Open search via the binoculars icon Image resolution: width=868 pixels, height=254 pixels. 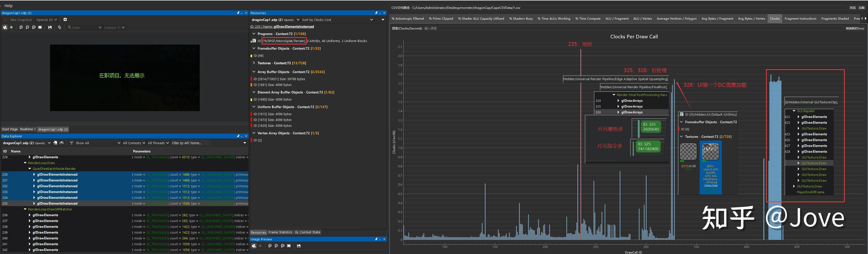coord(62,143)
